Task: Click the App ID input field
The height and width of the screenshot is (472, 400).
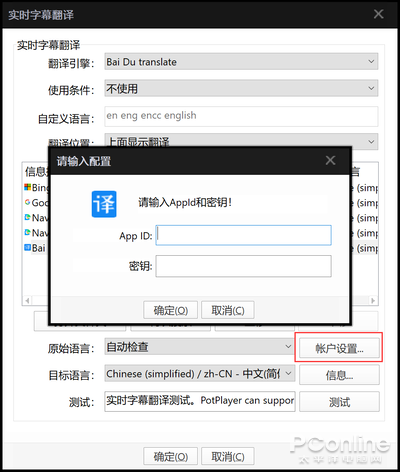Action: (x=243, y=235)
